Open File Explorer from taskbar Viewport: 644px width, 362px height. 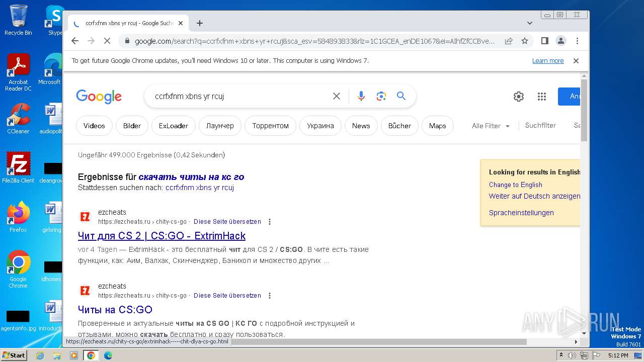coord(57,355)
